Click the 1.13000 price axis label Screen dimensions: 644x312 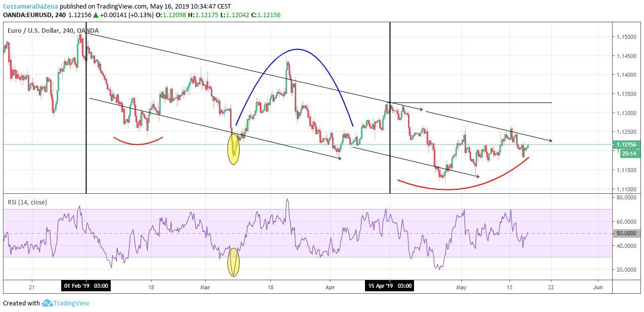pyautogui.click(x=625, y=113)
